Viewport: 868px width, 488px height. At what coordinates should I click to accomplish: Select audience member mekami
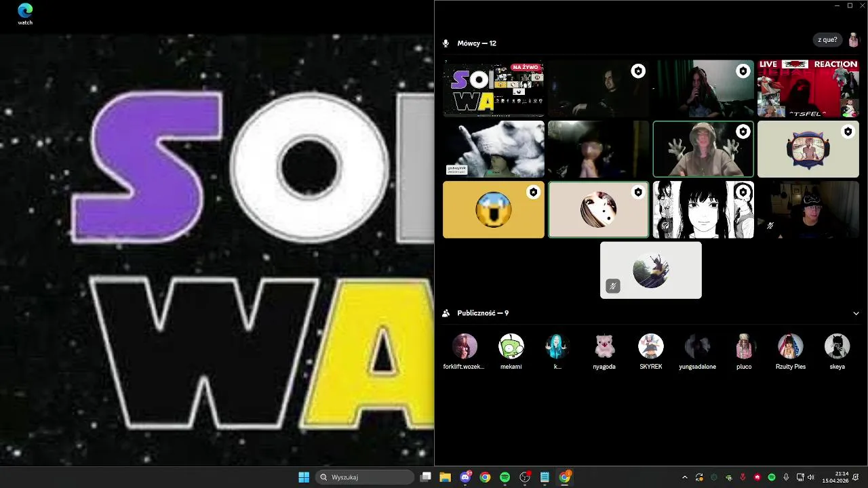pyautogui.click(x=511, y=352)
